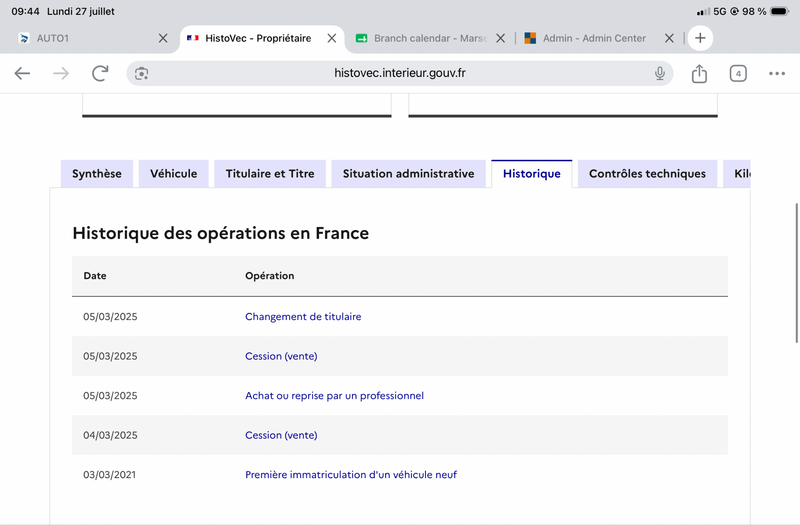The image size is (800, 525).
Task: Show the open tabs switcher (4)
Action: (x=738, y=73)
